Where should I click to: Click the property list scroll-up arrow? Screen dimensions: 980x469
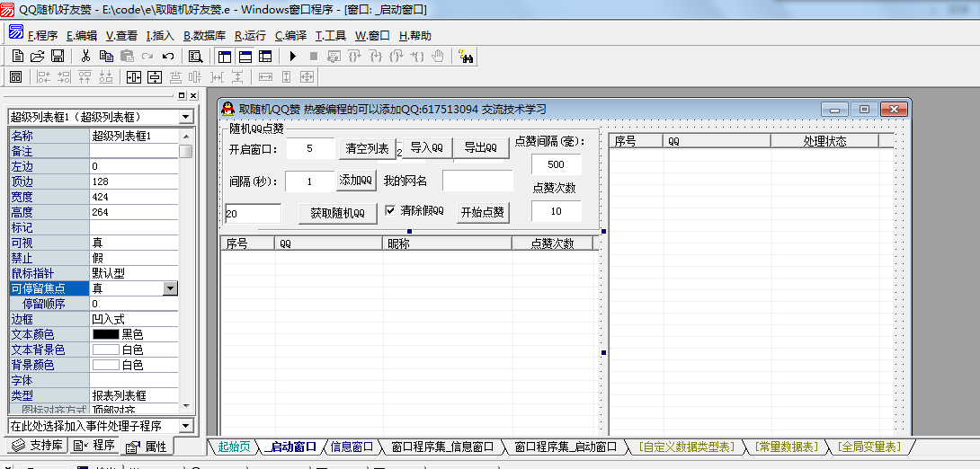185,136
